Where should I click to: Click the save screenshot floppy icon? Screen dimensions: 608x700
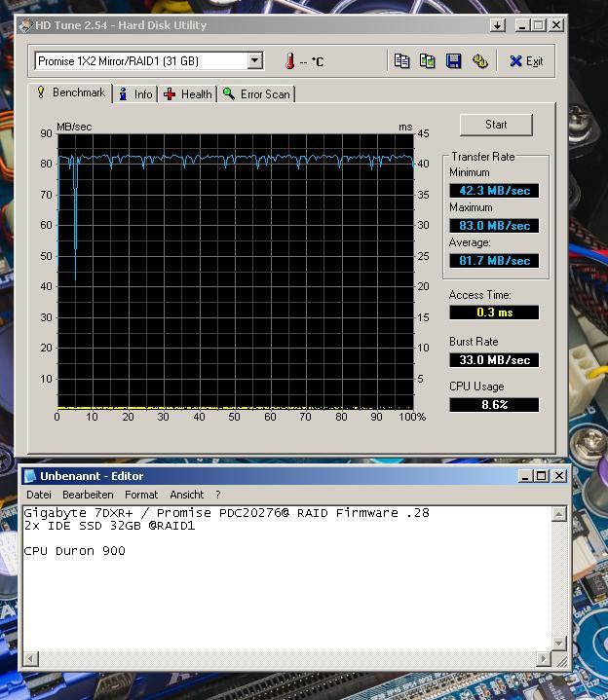pos(453,60)
